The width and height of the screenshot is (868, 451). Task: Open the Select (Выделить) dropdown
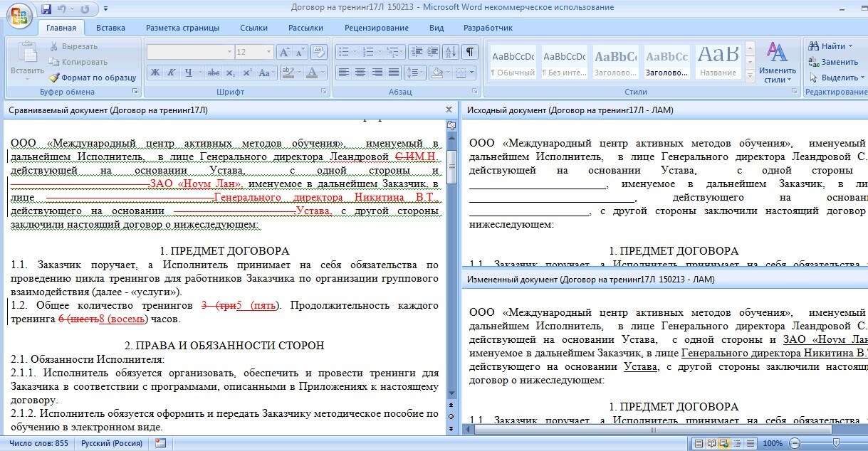click(835, 78)
